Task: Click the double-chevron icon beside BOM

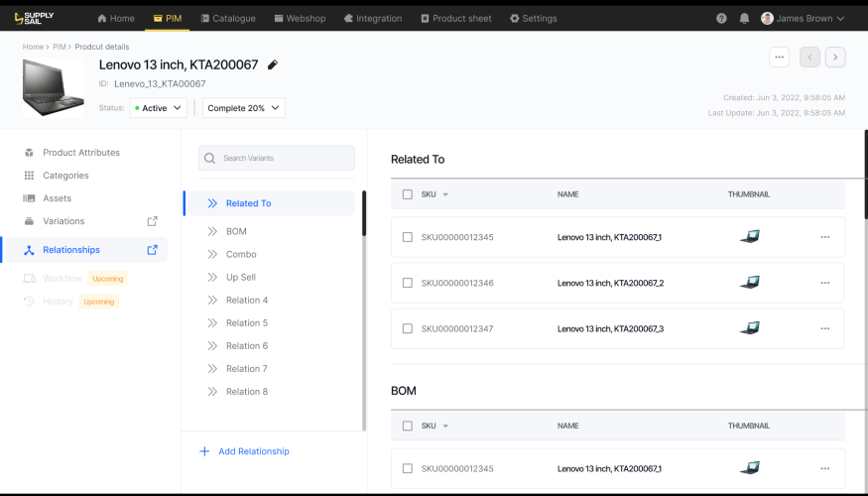Action: tap(212, 231)
